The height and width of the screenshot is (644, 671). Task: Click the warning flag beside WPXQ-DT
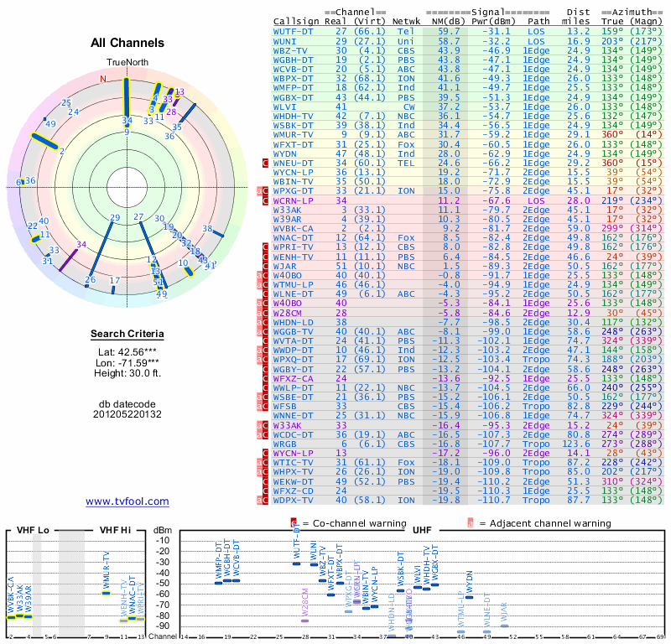(x=263, y=360)
